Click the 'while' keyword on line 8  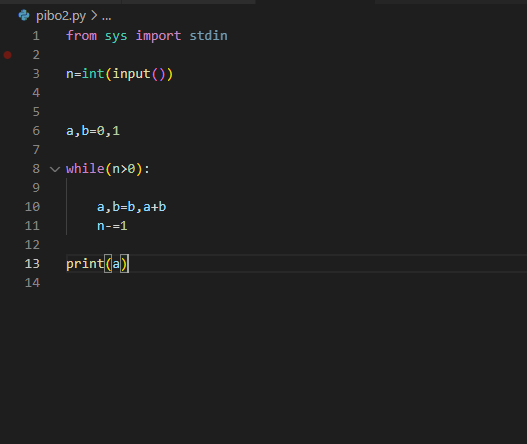85,169
